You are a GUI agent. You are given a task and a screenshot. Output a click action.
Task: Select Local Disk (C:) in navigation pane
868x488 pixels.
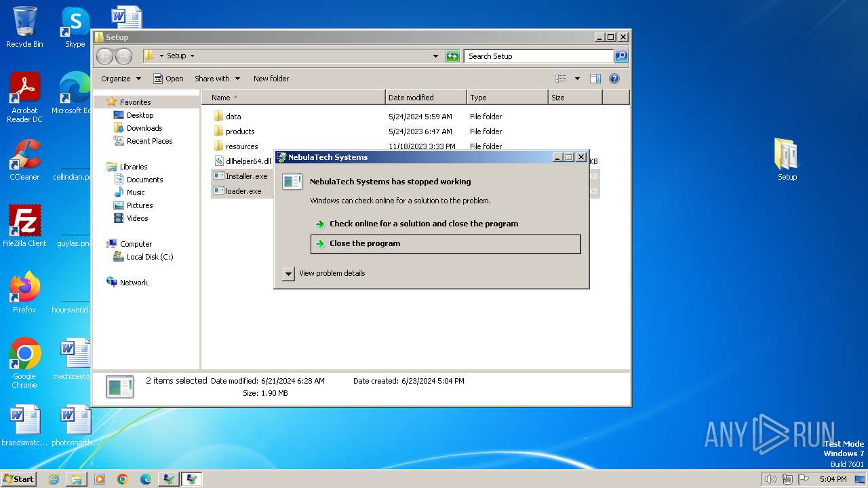click(x=149, y=257)
